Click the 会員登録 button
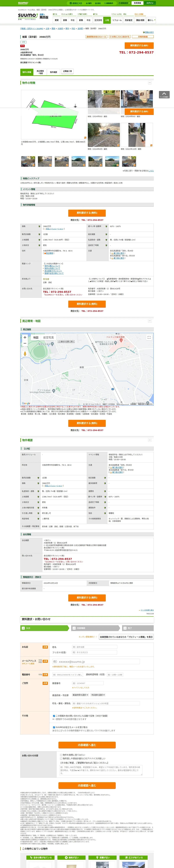 (x=137, y=3)
